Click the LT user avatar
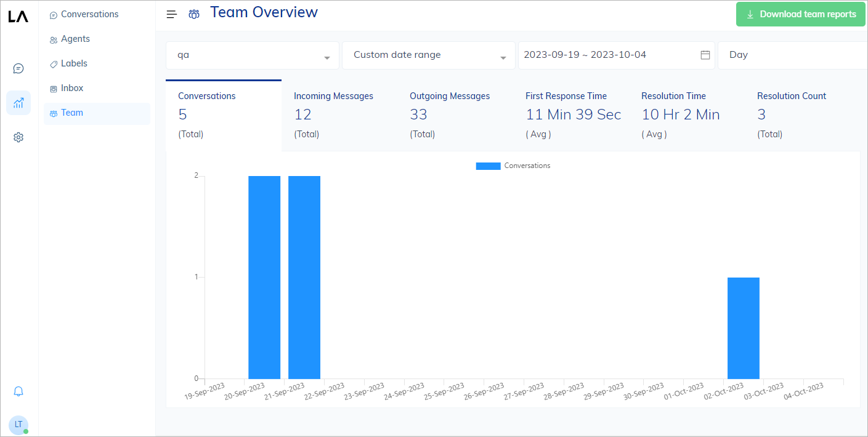Screen dimensions: 868x437 tap(18, 425)
